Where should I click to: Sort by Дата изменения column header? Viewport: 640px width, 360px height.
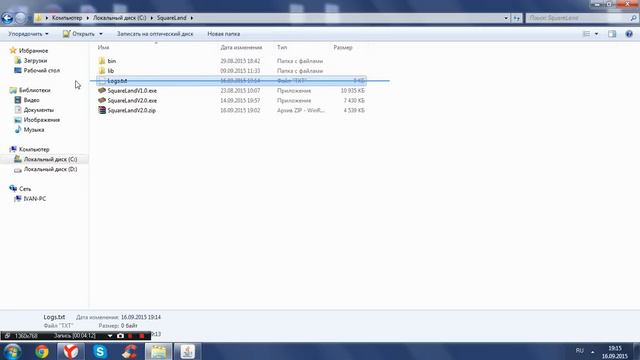(x=241, y=47)
